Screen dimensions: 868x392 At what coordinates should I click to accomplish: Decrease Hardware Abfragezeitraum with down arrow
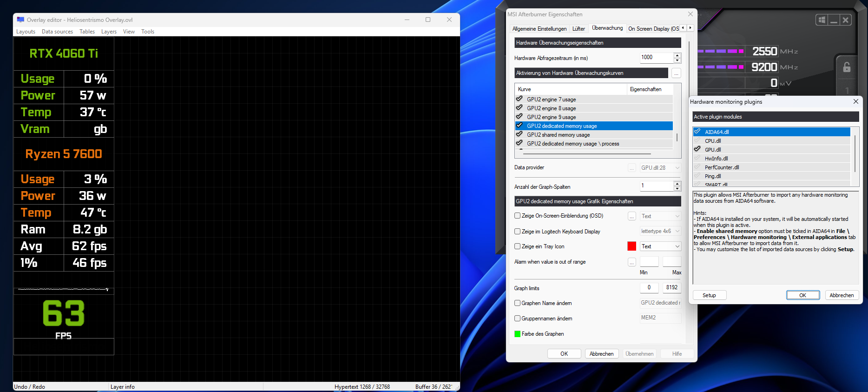(x=677, y=60)
